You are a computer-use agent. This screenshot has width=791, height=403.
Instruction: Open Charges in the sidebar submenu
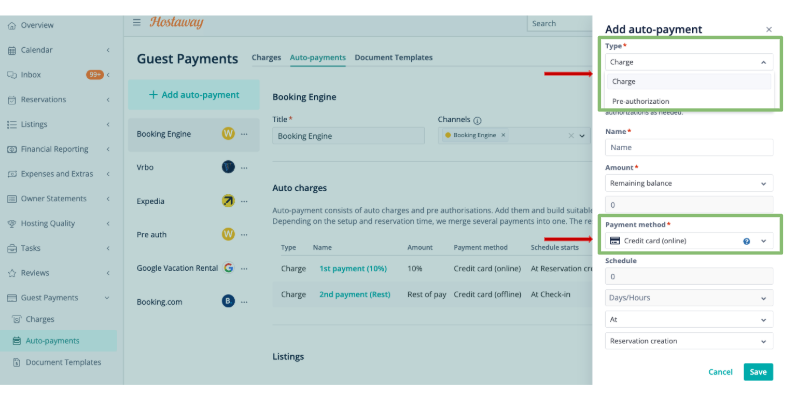point(40,319)
